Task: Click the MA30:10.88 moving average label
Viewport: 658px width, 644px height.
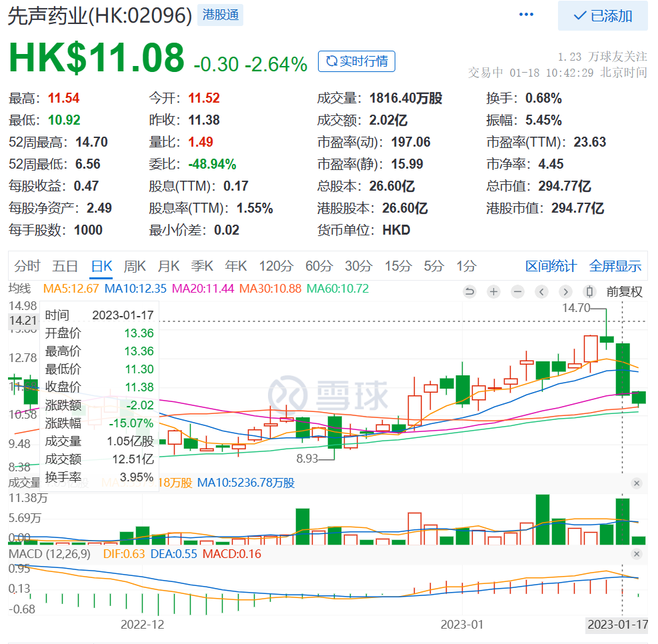Action: (270, 289)
